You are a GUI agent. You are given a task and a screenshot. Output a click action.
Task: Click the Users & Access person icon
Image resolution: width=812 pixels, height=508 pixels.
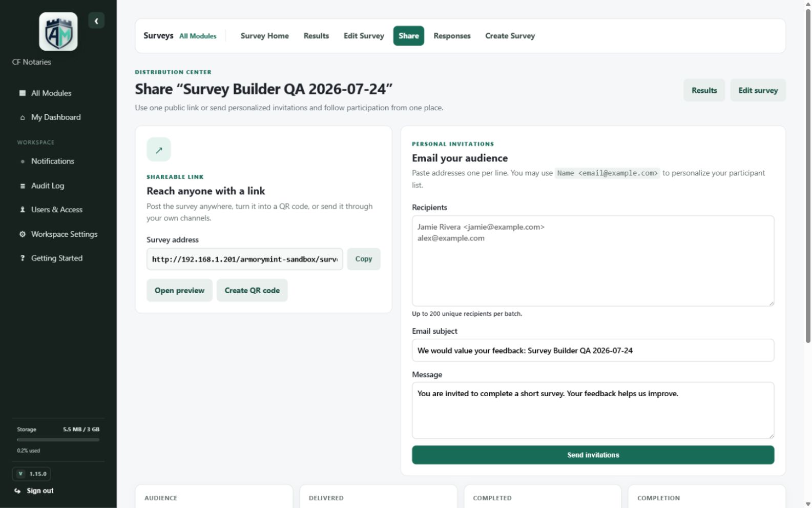(23, 210)
